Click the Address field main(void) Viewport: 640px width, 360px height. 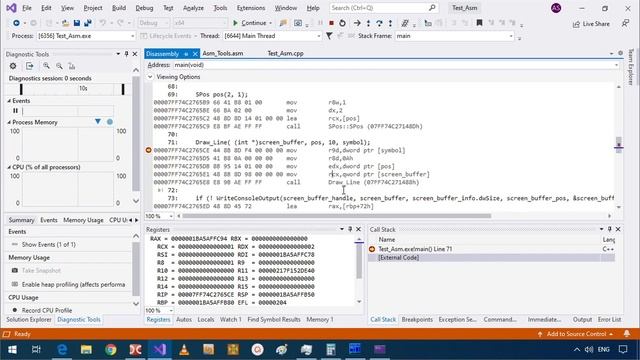coord(394,65)
